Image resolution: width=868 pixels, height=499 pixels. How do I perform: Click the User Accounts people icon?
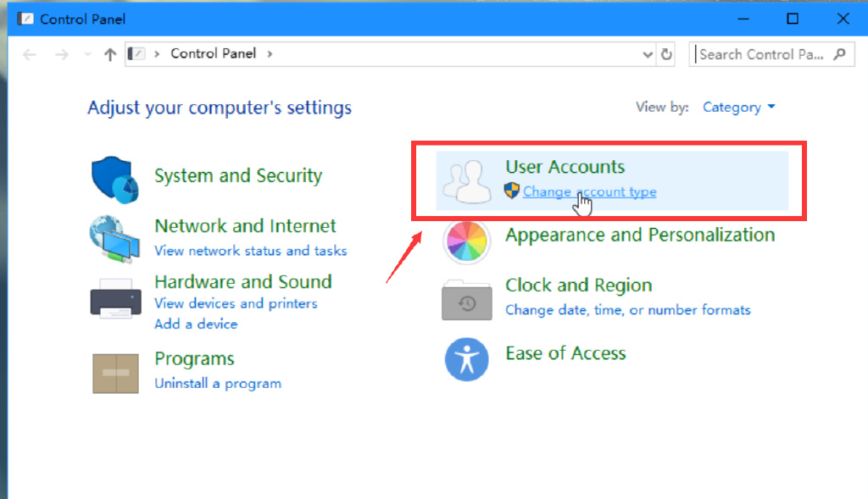[x=466, y=180]
